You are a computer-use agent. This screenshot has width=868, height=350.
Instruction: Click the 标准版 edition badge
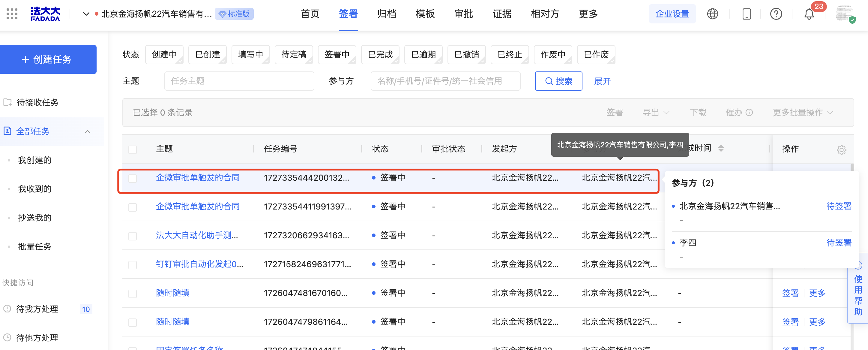[x=234, y=14]
